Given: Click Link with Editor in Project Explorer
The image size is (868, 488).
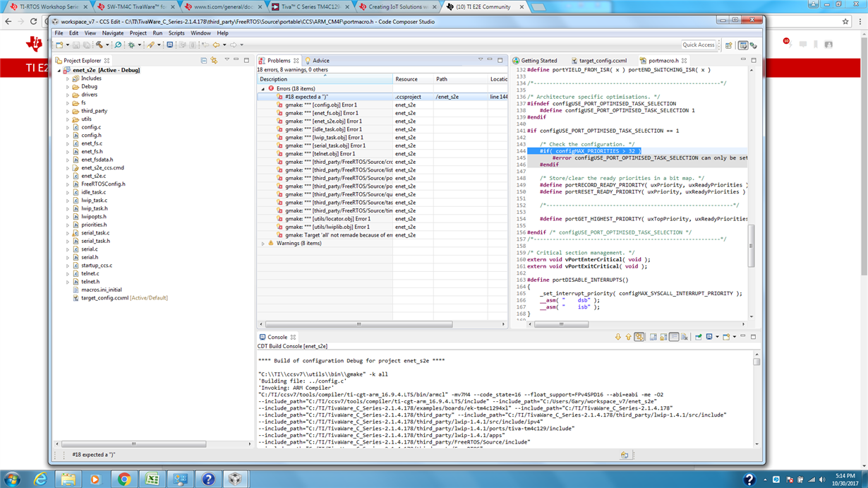Looking at the screenshot, I should (214, 61).
